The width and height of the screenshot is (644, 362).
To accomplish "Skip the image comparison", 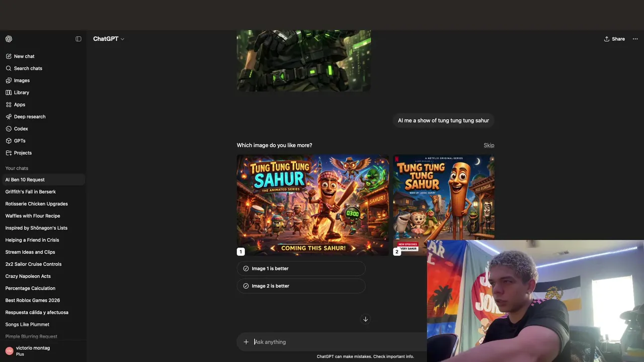I will pyautogui.click(x=489, y=145).
